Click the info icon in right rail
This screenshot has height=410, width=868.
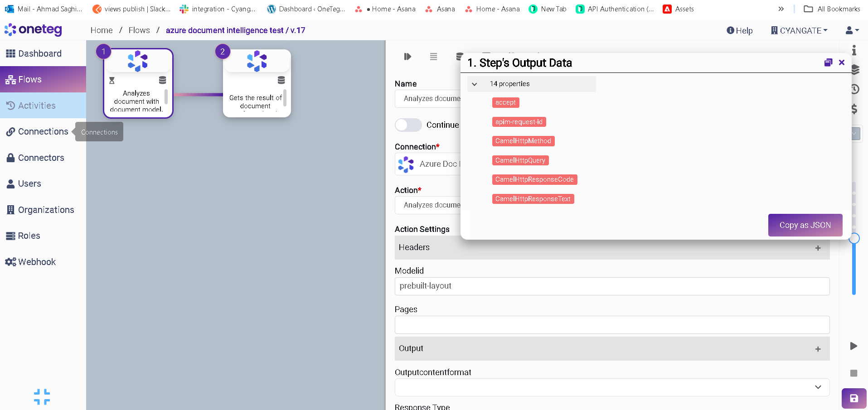[x=854, y=50]
